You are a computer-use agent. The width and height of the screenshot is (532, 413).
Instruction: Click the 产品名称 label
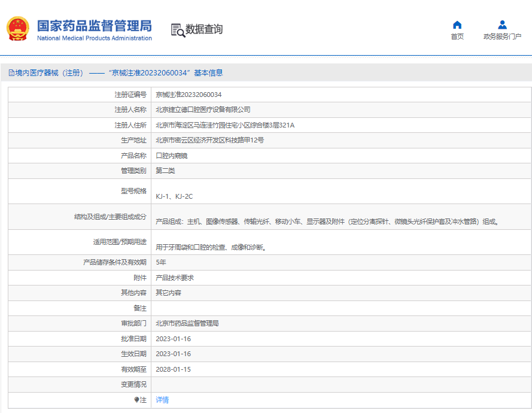click(x=133, y=156)
